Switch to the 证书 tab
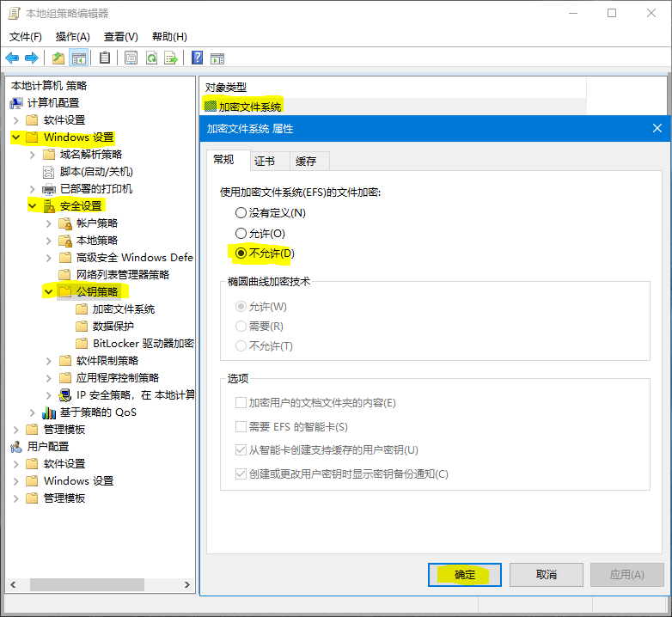The width and height of the screenshot is (672, 617). coord(265,162)
